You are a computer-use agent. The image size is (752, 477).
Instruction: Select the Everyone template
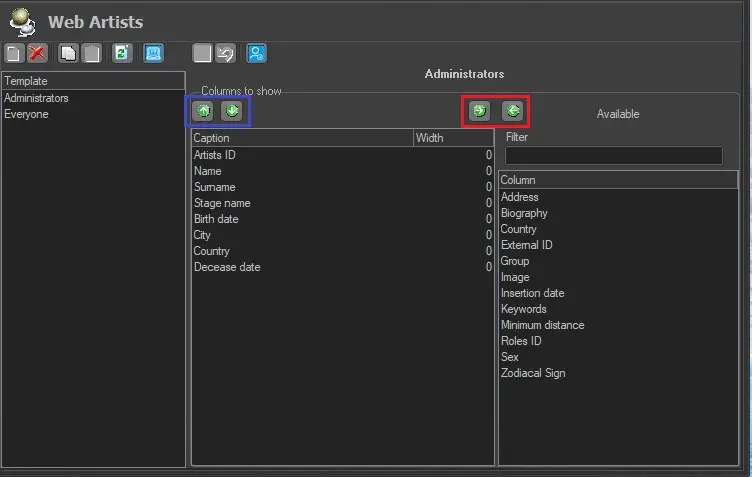coord(26,114)
